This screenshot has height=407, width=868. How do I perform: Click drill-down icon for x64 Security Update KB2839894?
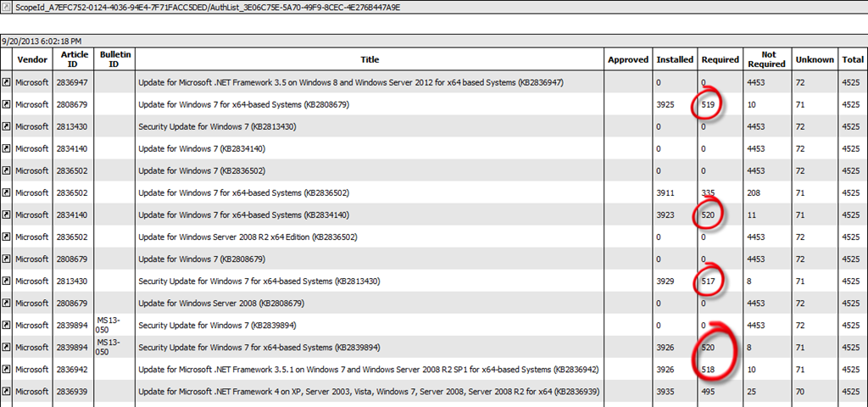[7, 347]
